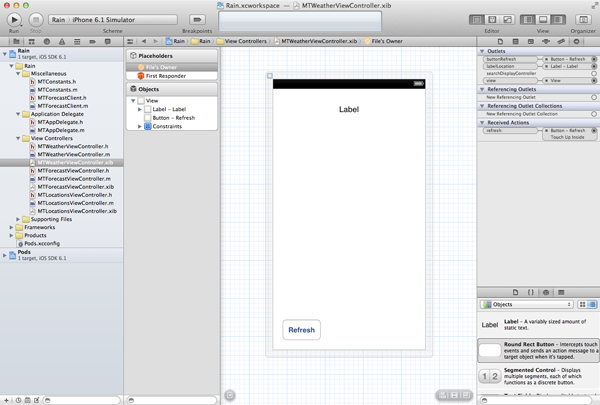Expand the Constraints item in document outline
This screenshot has width=600, height=405.
[140, 126]
